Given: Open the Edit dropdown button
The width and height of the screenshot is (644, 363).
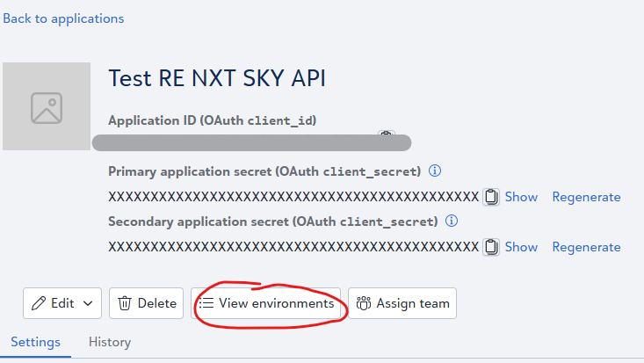Looking at the screenshot, I should (62, 303).
